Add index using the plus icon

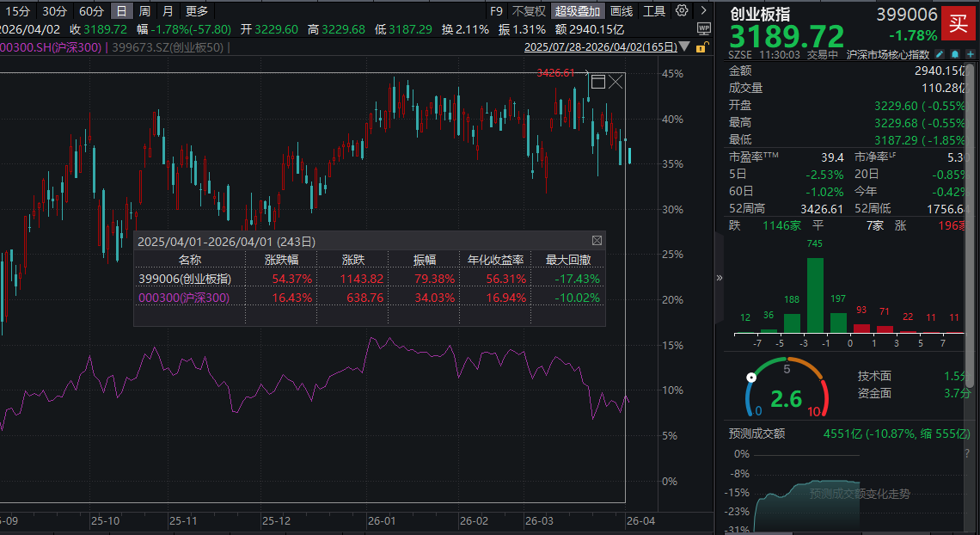click(970, 54)
